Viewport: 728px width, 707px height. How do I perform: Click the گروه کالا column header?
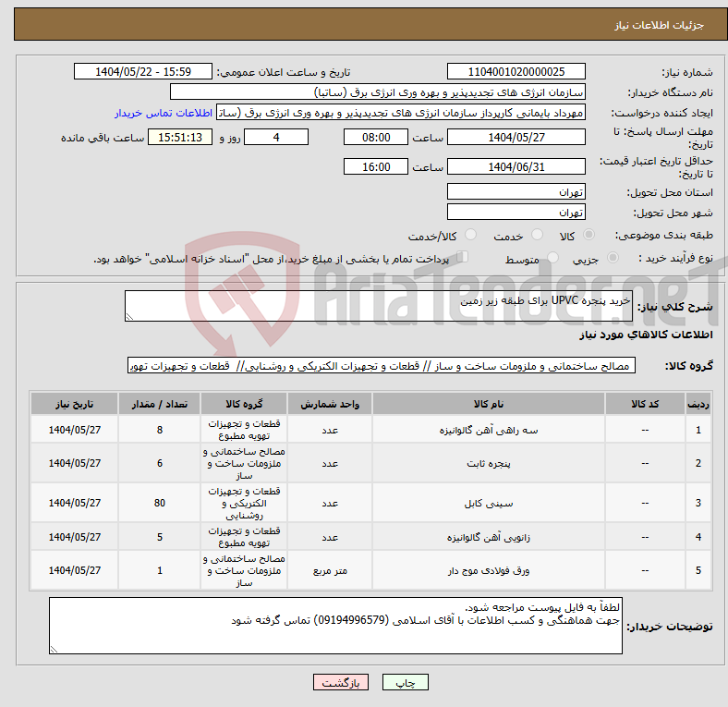(244, 404)
